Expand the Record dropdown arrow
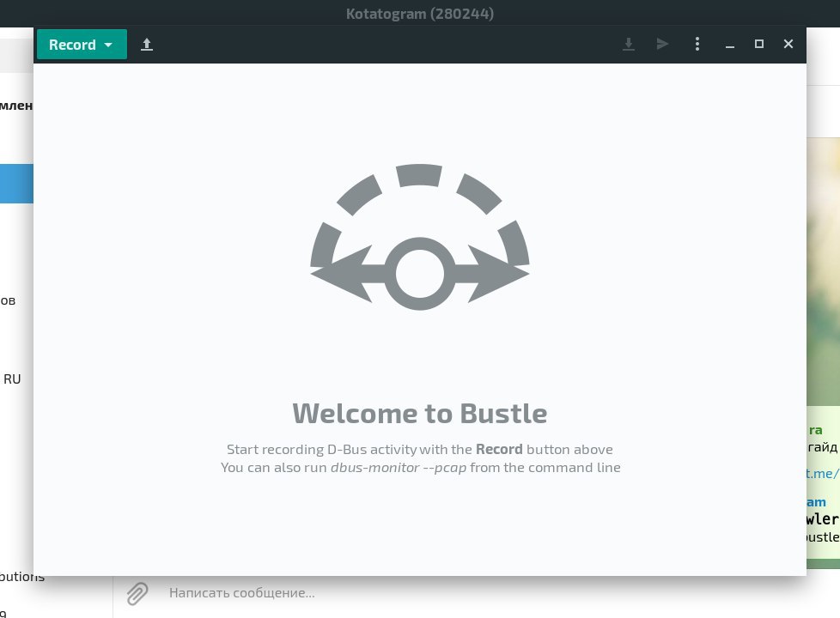840x618 pixels. [108, 45]
